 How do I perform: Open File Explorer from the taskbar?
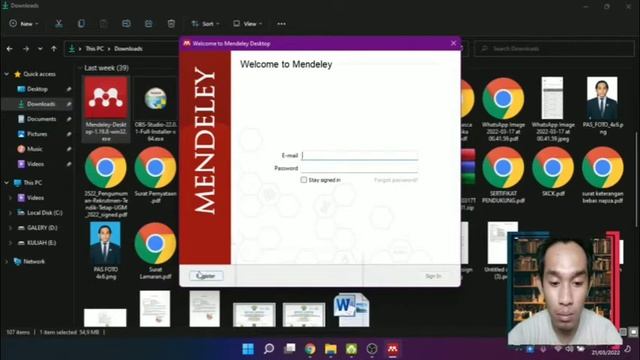[331, 349]
